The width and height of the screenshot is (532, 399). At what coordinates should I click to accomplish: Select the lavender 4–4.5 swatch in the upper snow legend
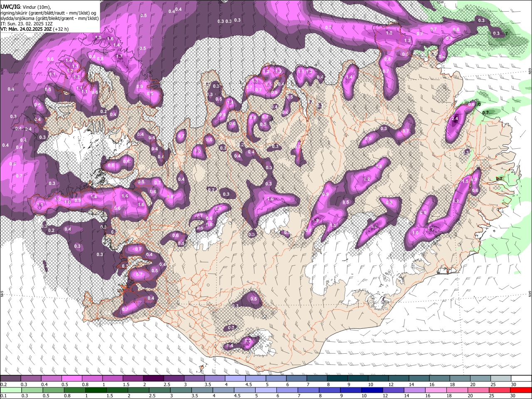pyautogui.click(x=235, y=379)
